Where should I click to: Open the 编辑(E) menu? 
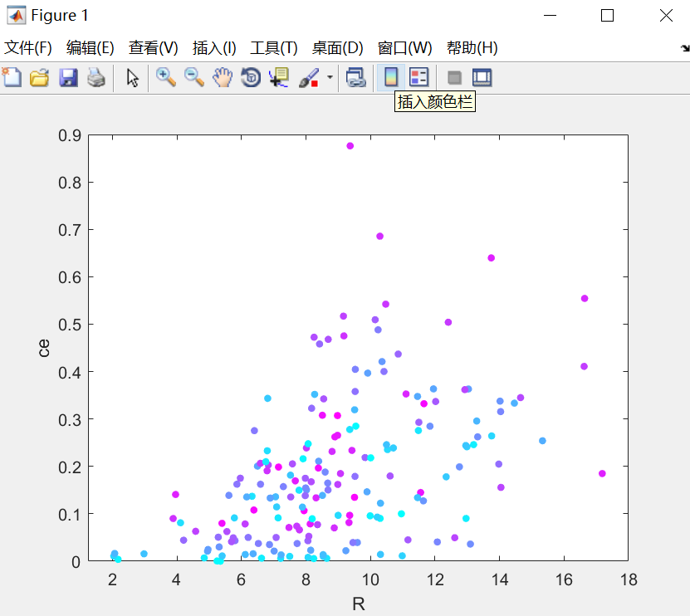click(91, 47)
